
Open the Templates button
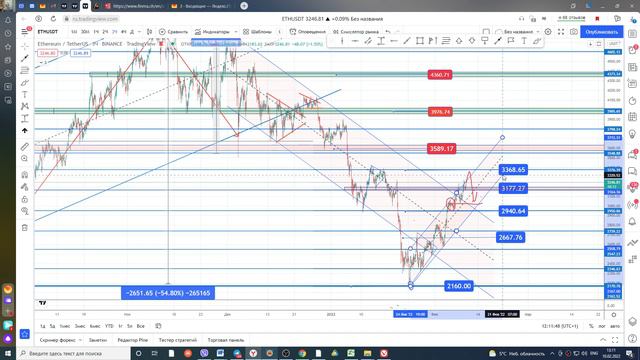[258, 32]
